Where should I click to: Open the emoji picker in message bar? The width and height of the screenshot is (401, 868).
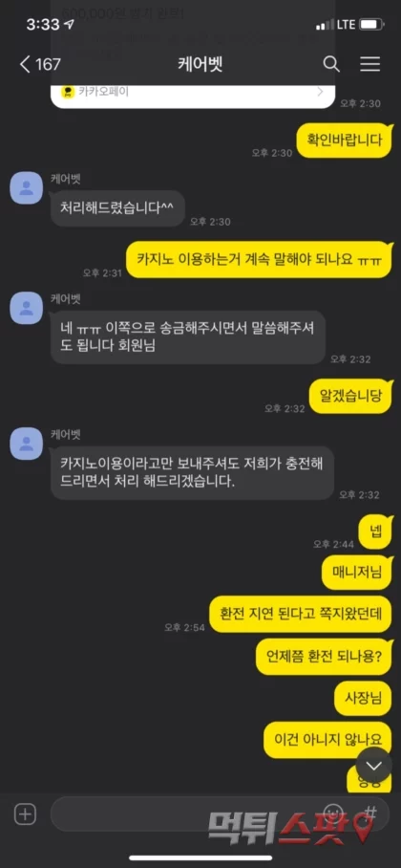tap(332, 814)
